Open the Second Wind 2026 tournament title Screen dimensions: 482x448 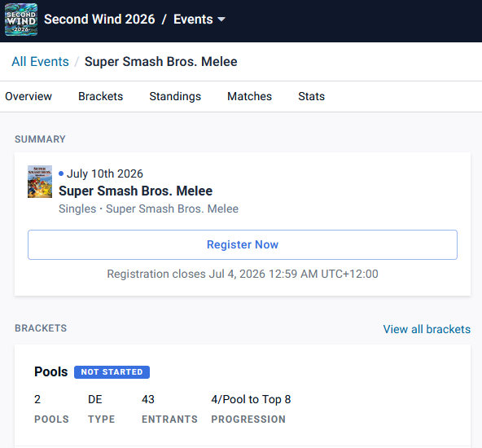click(99, 20)
